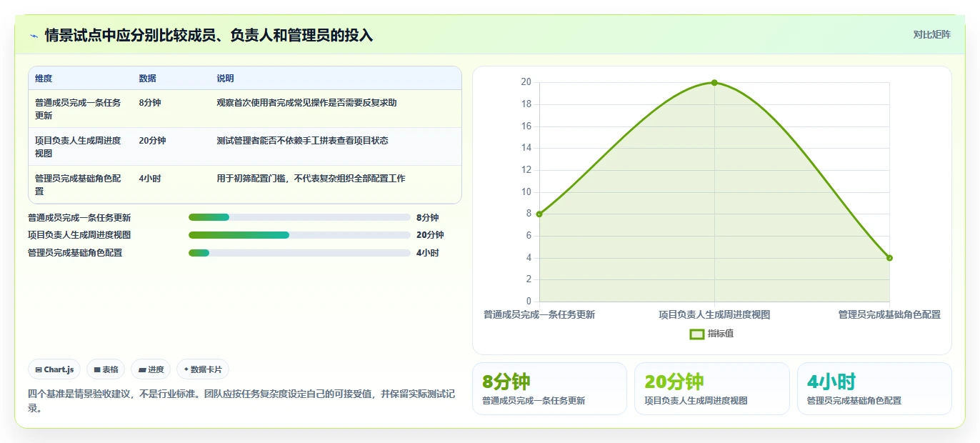Open the 20分钟 data card
The height and width of the screenshot is (443, 980).
point(712,389)
